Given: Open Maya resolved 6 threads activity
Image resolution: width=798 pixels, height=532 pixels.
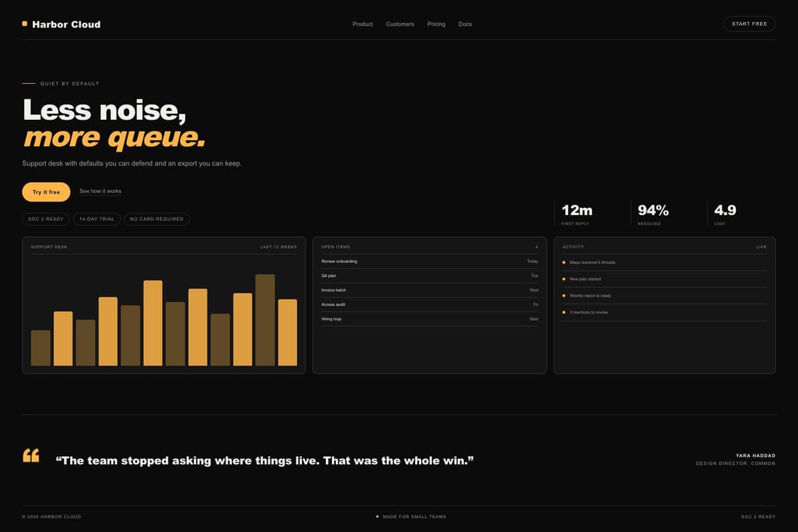Looking at the screenshot, I should (664, 263).
